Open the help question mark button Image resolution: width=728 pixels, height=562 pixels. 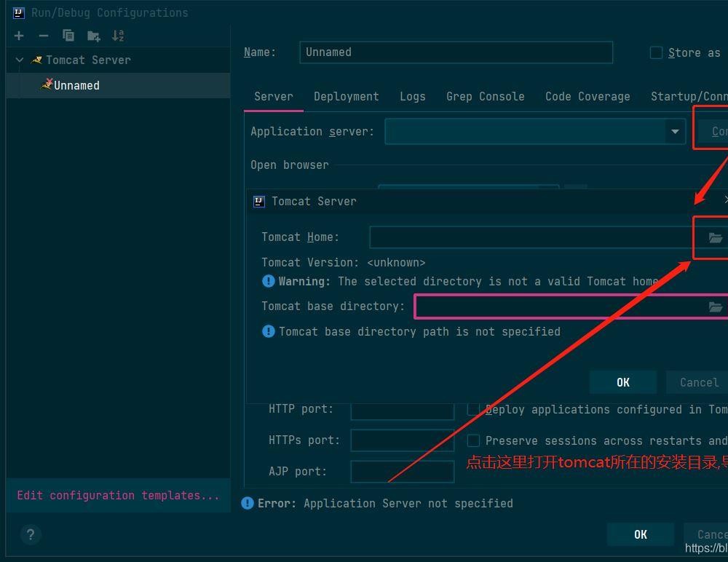tap(31, 535)
